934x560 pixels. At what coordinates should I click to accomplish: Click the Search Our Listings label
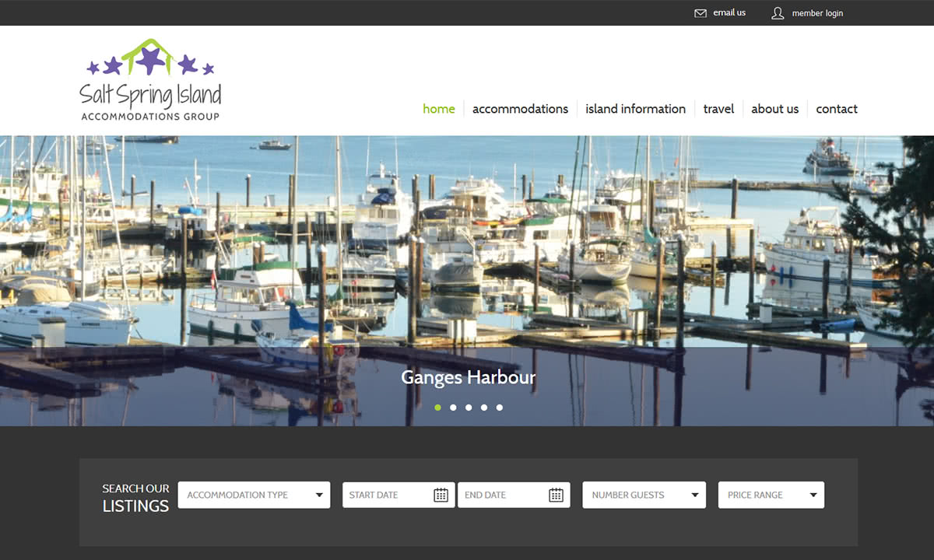click(135, 498)
